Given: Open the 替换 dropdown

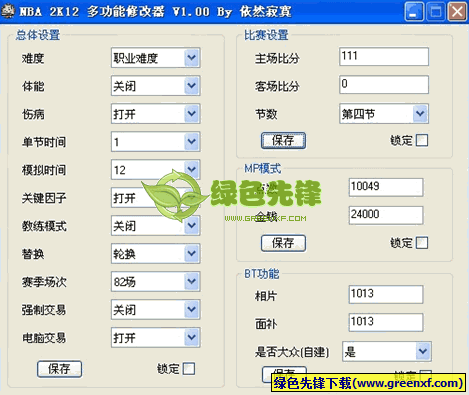Looking at the screenshot, I should point(192,254).
